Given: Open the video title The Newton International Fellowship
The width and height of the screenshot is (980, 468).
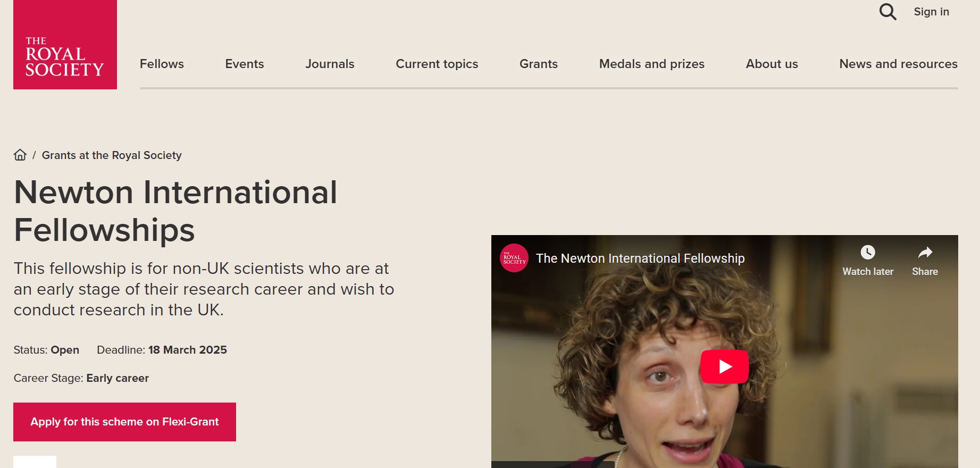Looking at the screenshot, I should [x=640, y=258].
